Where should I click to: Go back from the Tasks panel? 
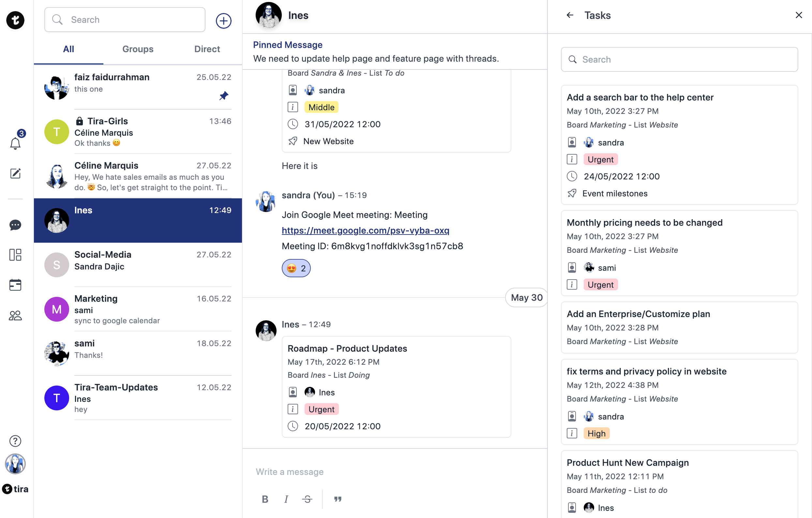570,15
